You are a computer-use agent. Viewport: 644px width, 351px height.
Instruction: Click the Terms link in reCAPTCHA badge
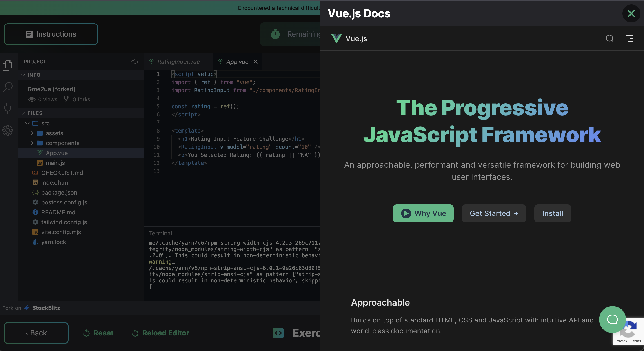(x=636, y=341)
